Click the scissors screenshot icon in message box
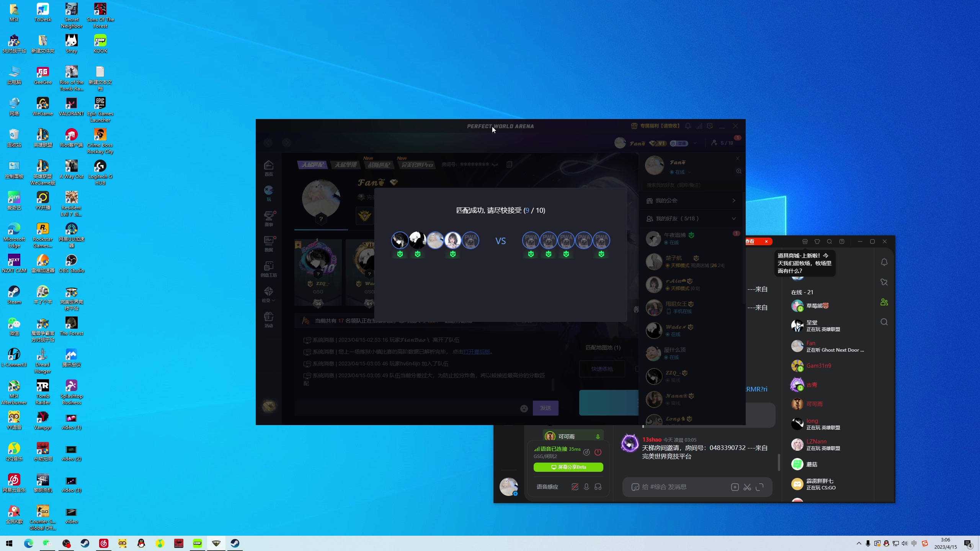Image resolution: width=980 pixels, height=551 pixels. pos(747,487)
